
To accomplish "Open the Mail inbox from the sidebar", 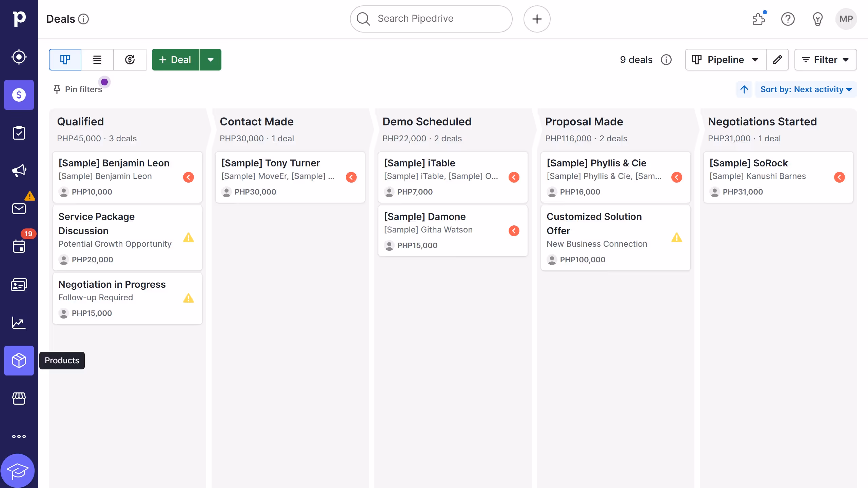I will coord(19,208).
